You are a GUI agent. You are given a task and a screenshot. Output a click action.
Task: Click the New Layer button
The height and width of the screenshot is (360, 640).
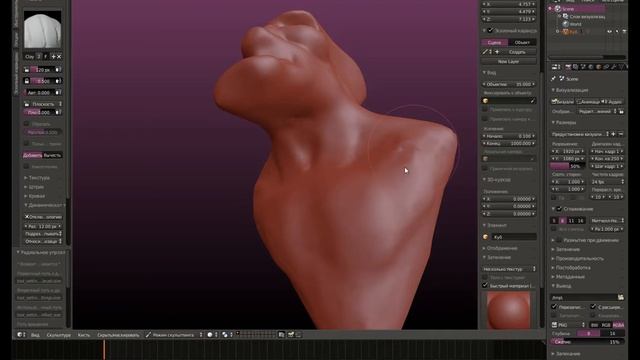pyautogui.click(x=509, y=61)
